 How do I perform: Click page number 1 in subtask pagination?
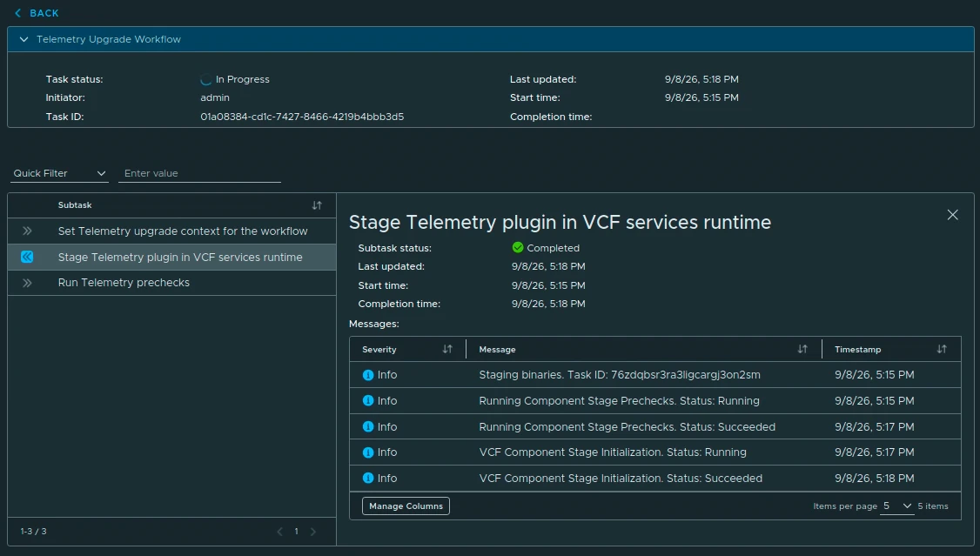296,532
